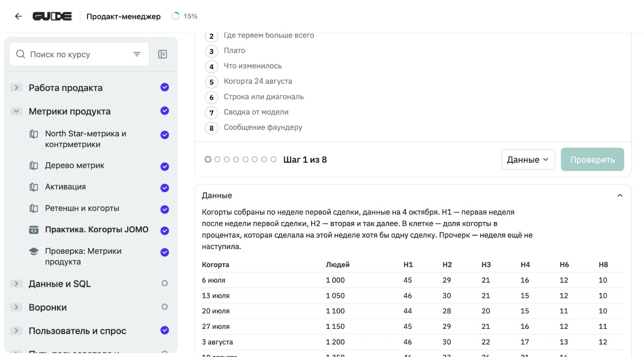Expand the 'Работа продукта' section
644x357 pixels.
click(x=16, y=87)
